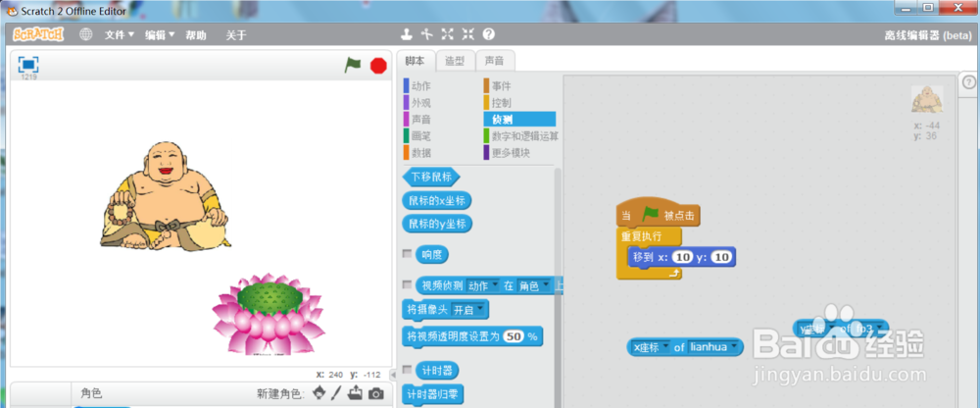Open the 编辑 edit menu
The width and height of the screenshot is (980, 408).
point(160,35)
